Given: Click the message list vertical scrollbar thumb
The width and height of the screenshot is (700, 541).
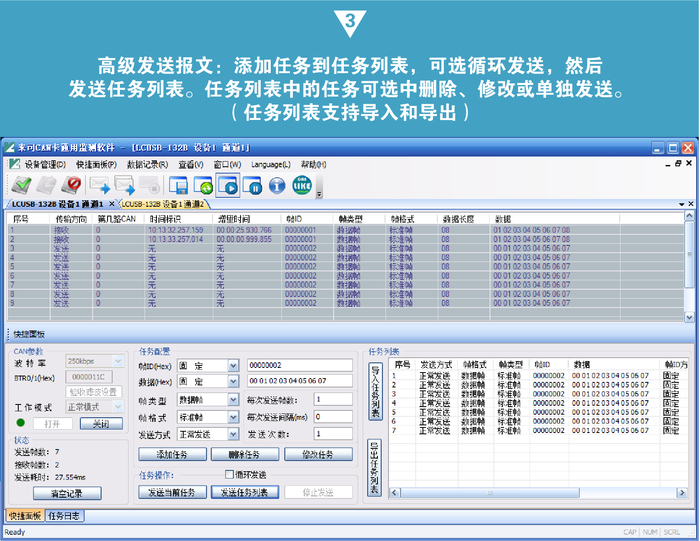Looking at the screenshot, I should point(689,255).
